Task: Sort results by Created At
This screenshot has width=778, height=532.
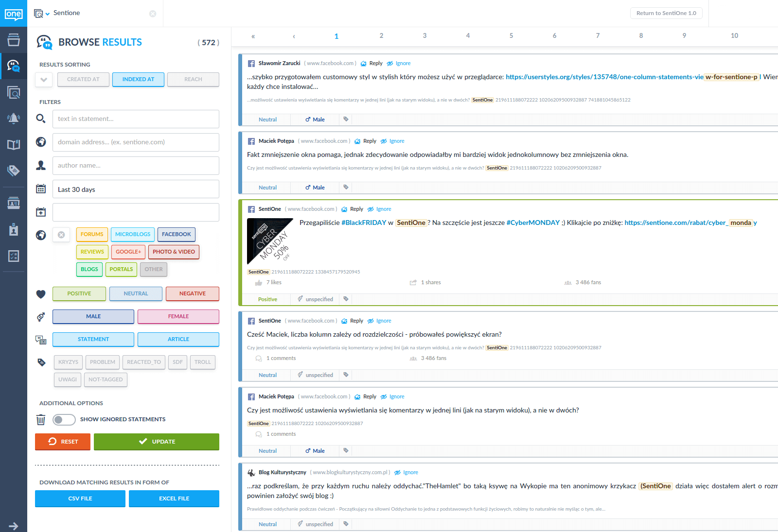Action: tap(83, 79)
